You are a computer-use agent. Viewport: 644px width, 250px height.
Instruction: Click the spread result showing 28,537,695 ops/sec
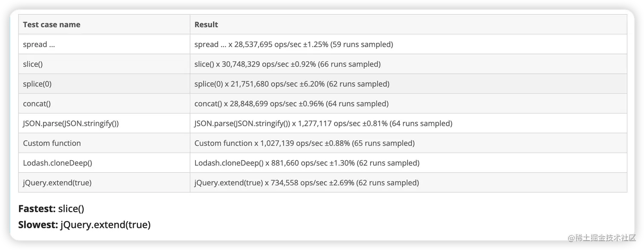pyautogui.click(x=293, y=44)
